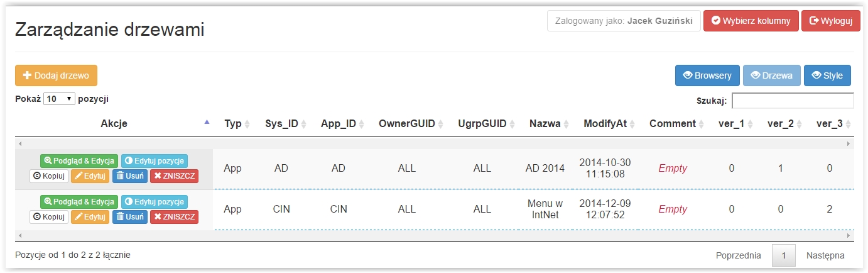Toggle Browsery view with eye icon
This screenshot has height=273, width=868.
coord(707,75)
